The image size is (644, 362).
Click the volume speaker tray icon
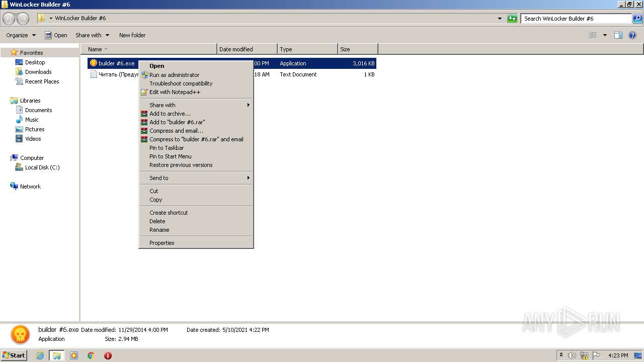tap(572, 355)
